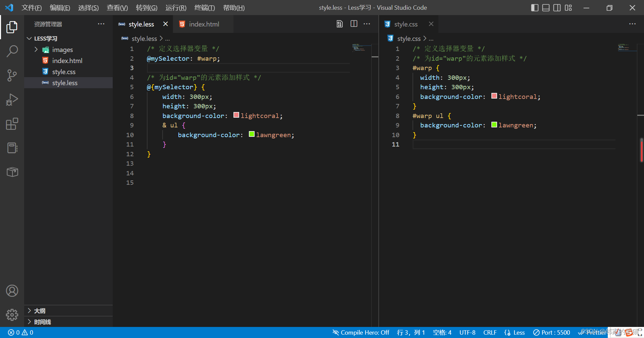Click the UTF-8 encoding selector
This screenshot has height=338, width=644.
468,333
